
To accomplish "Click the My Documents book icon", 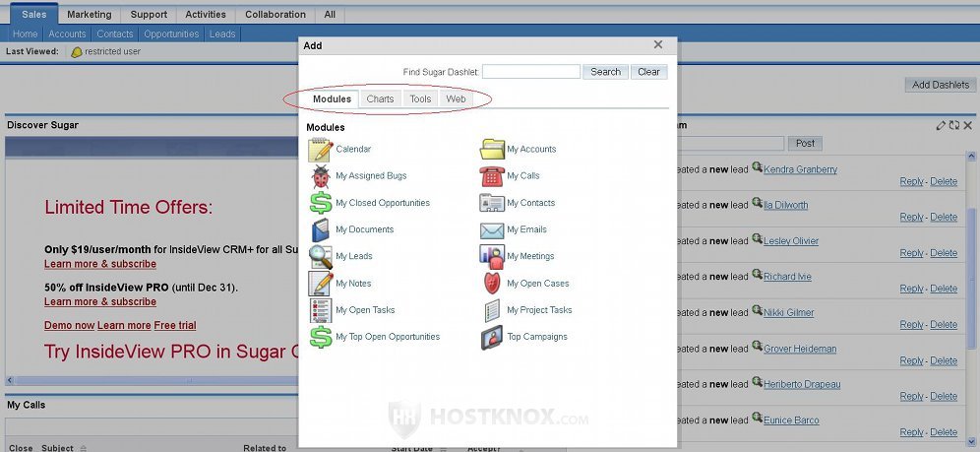I will tap(321, 230).
